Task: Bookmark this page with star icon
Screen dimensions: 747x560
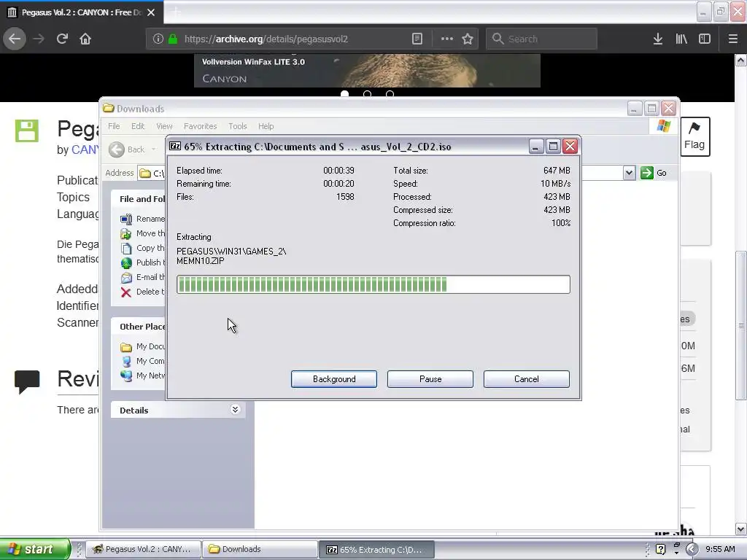Action: tap(468, 39)
